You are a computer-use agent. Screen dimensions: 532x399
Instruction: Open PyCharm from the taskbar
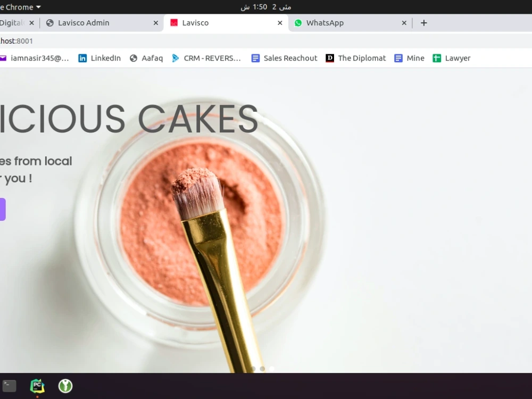coord(37,386)
